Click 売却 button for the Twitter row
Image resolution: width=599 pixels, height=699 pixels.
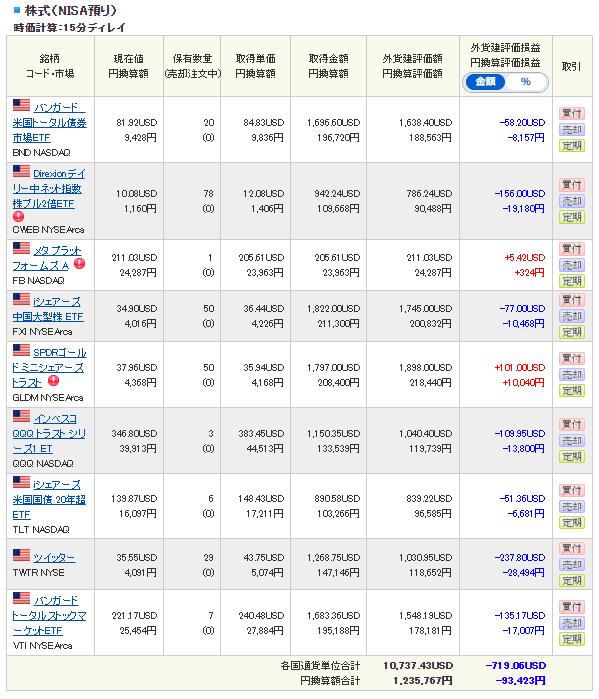[x=572, y=565]
